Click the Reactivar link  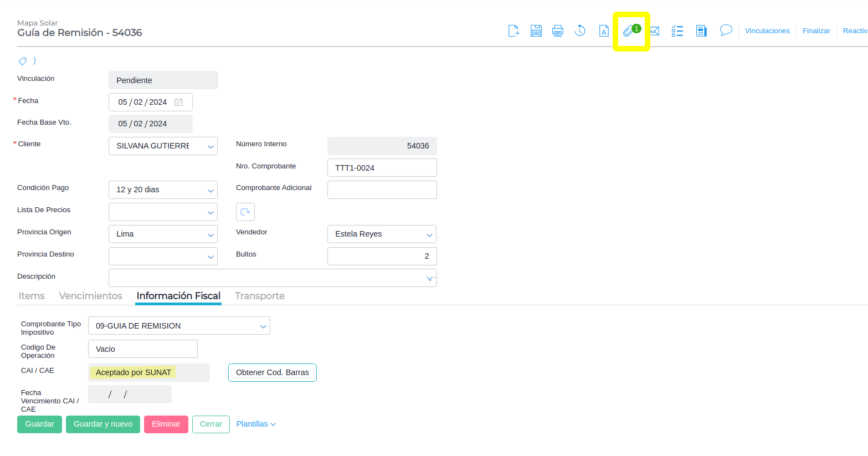[855, 31]
